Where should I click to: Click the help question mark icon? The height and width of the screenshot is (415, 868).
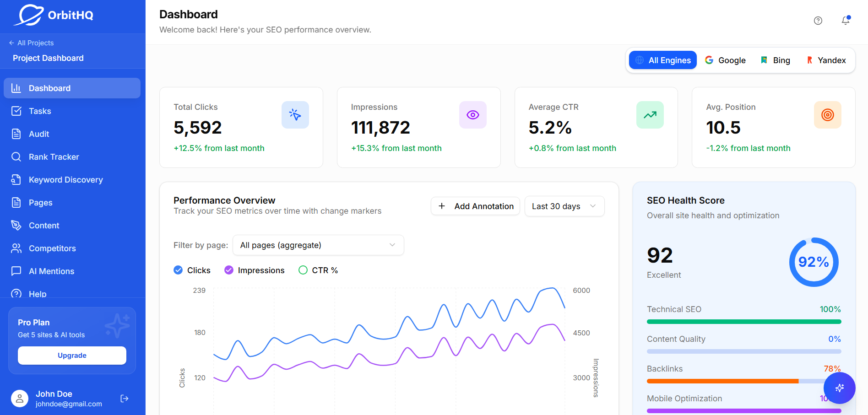[x=818, y=20]
